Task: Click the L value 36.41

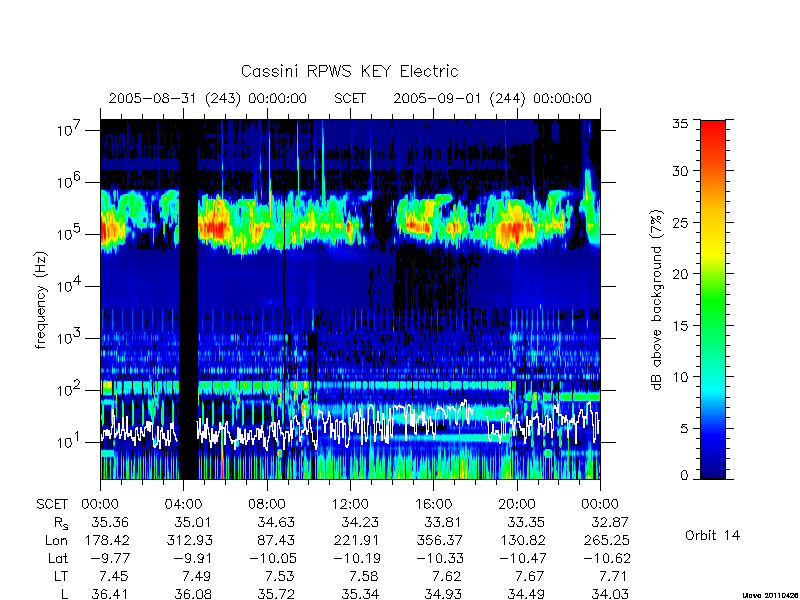Action: click(110, 594)
